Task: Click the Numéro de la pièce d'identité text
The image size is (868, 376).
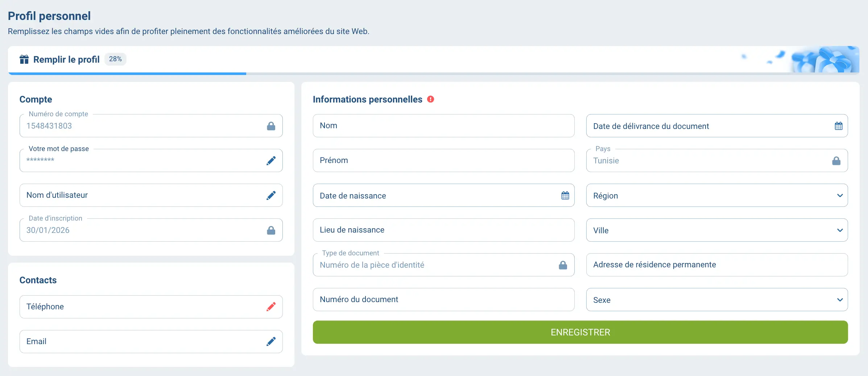Action: coord(372,265)
